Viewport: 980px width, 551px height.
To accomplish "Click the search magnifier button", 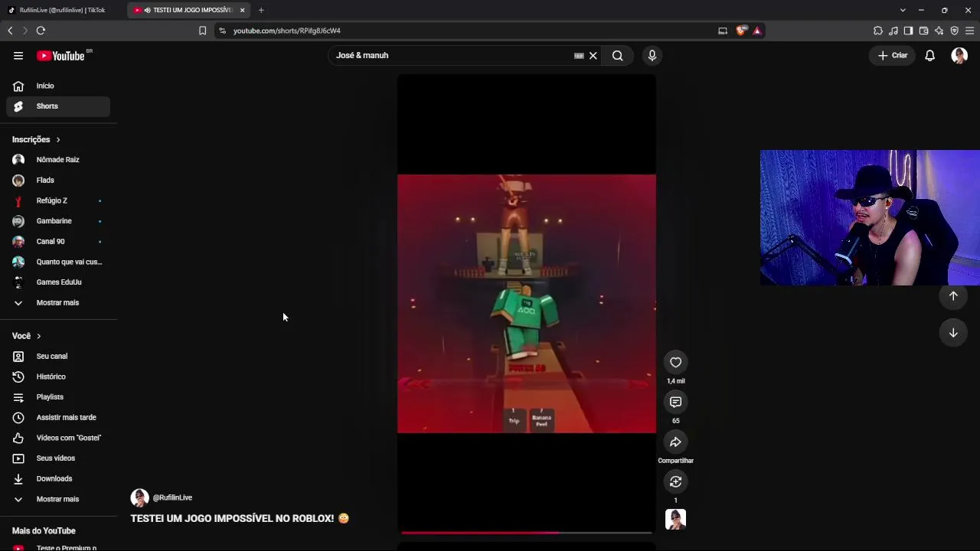I will pyautogui.click(x=617, y=55).
